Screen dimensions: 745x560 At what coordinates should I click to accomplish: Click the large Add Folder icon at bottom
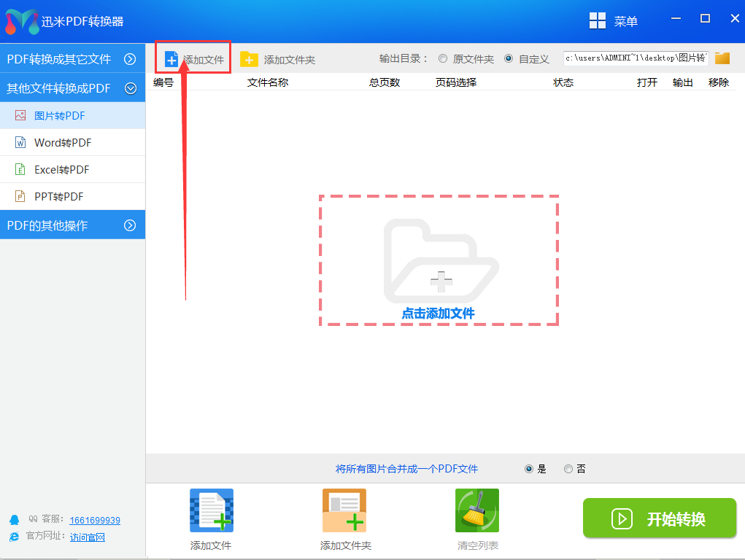pyautogui.click(x=344, y=510)
